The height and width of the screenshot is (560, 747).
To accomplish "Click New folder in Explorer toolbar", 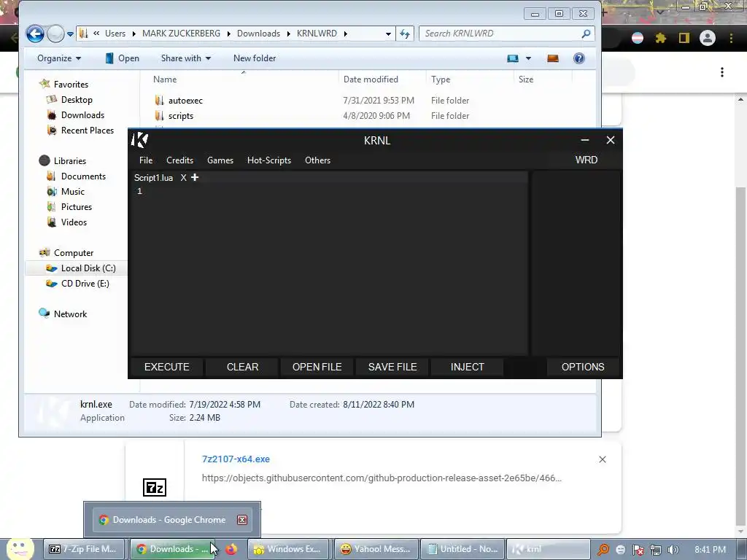I will [x=255, y=58].
